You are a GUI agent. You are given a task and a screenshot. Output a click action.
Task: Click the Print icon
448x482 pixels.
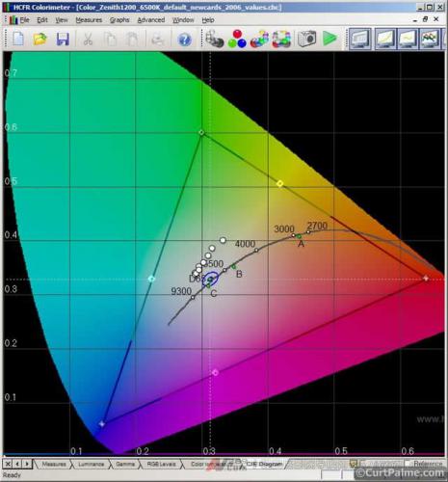pos(158,40)
